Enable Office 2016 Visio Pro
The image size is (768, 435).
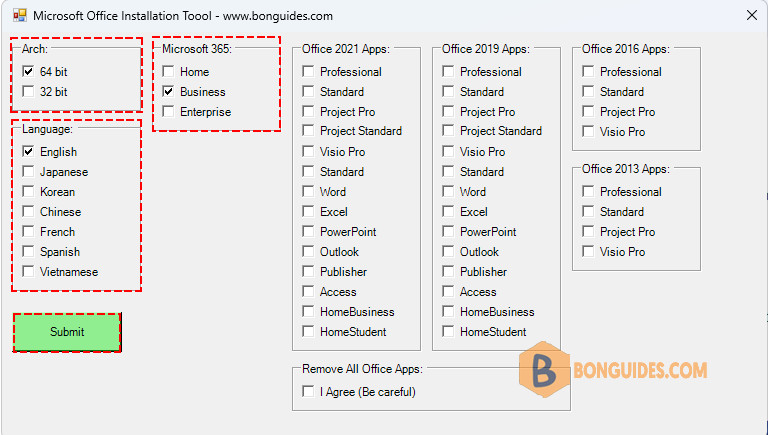coord(588,131)
